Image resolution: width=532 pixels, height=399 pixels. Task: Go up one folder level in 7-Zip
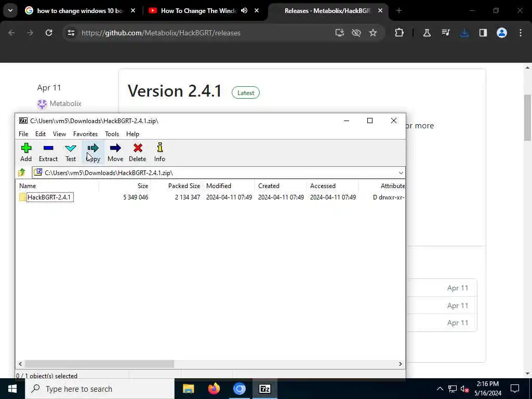tap(22, 172)
